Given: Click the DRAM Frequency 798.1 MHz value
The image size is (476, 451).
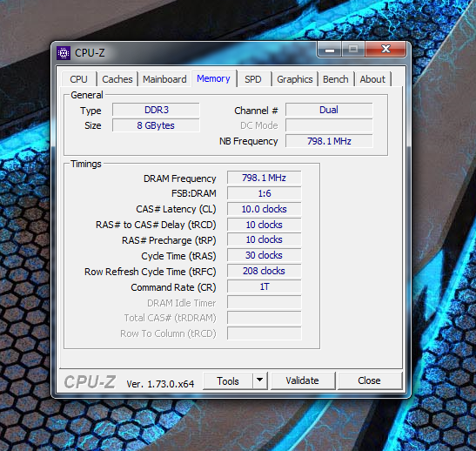Looking at the screenshot, I should 265,178.
